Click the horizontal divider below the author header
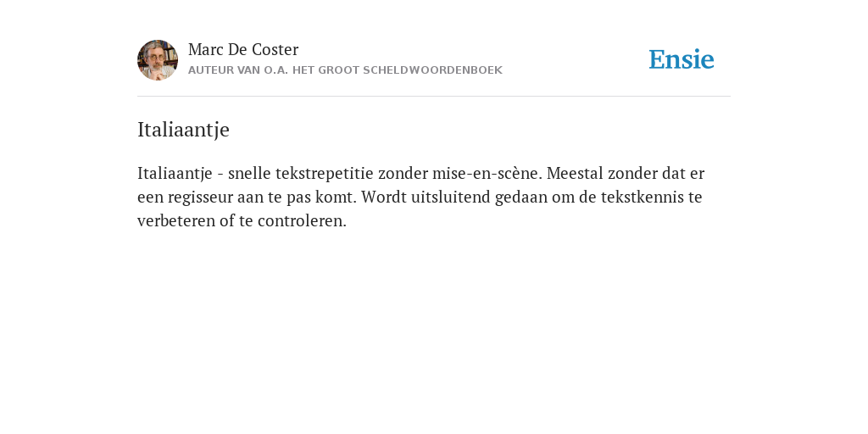The image size is (868, 434). coord(434,97)
